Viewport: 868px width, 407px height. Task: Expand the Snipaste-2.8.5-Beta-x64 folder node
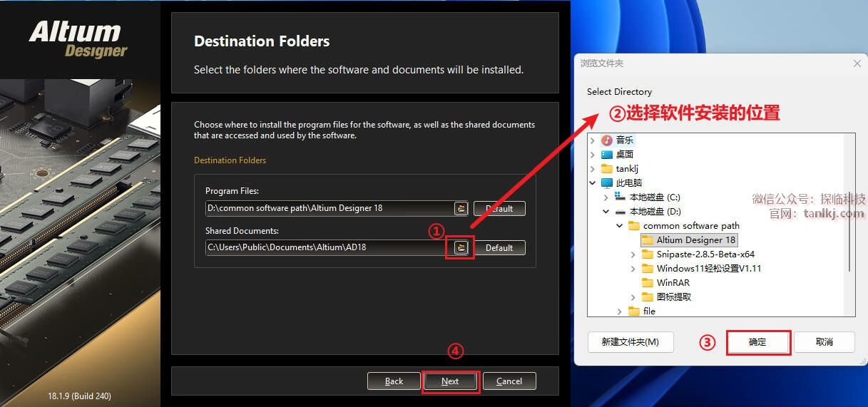coord(633,254)
